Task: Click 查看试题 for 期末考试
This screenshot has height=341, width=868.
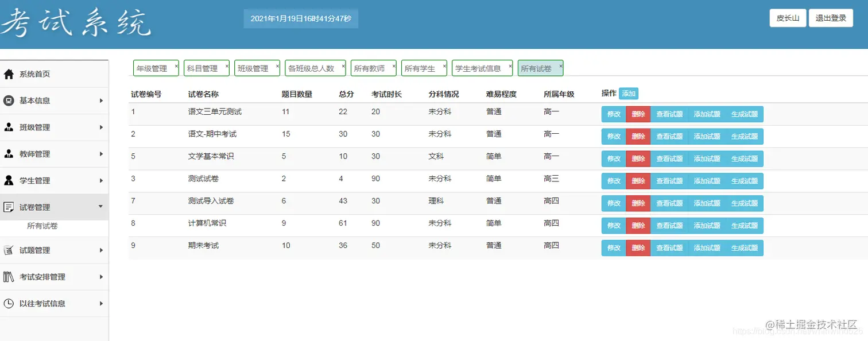Action: pyautogui.click(x=669, y=248)
